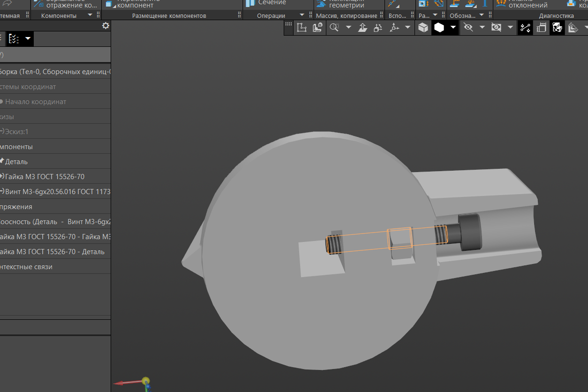Click the screw head in the 3D model

coord(470,232)
